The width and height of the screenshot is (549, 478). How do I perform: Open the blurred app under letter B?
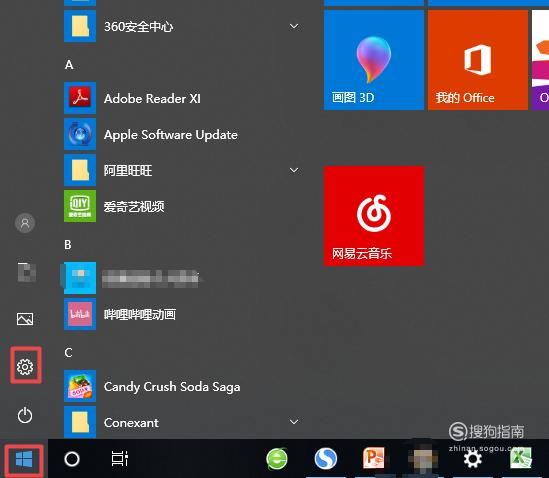(80, 278)
